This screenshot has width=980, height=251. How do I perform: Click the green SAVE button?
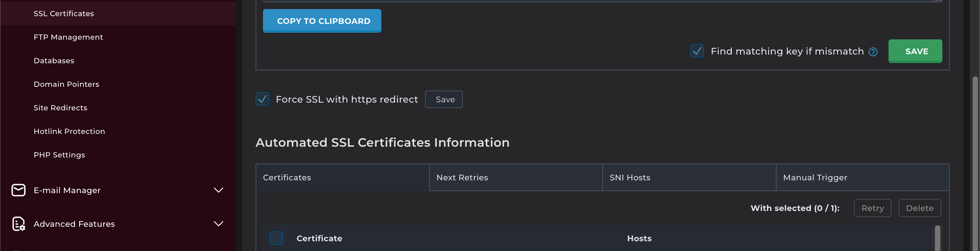(915, 51)
